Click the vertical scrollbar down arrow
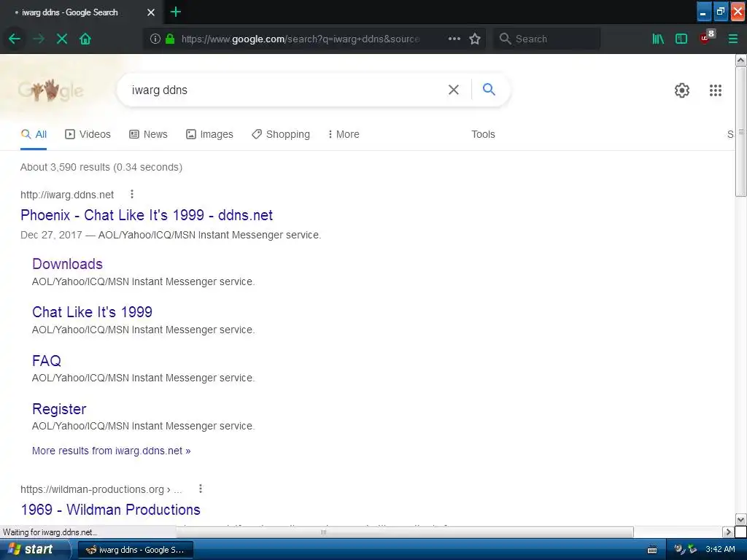Image resolution: width=747 pixels, height=560 pixels. (740, 519)
